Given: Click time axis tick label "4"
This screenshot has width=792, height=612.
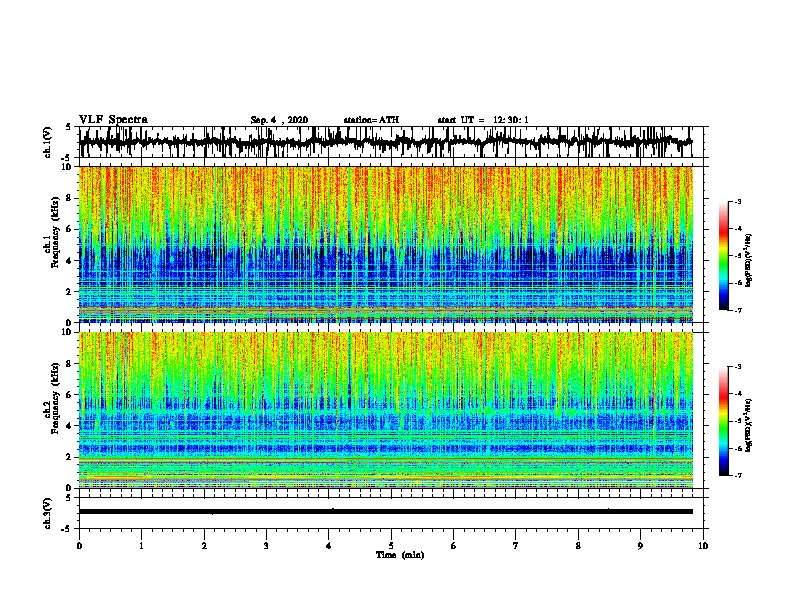Looking at the screenshot, I should 329,546.
